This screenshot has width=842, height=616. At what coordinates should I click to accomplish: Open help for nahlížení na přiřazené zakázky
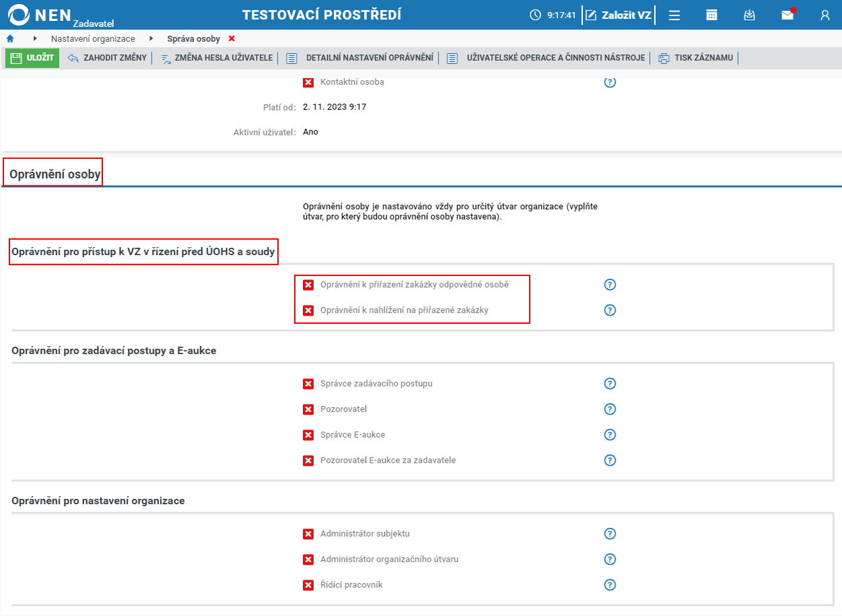click(x=610, y=310)
